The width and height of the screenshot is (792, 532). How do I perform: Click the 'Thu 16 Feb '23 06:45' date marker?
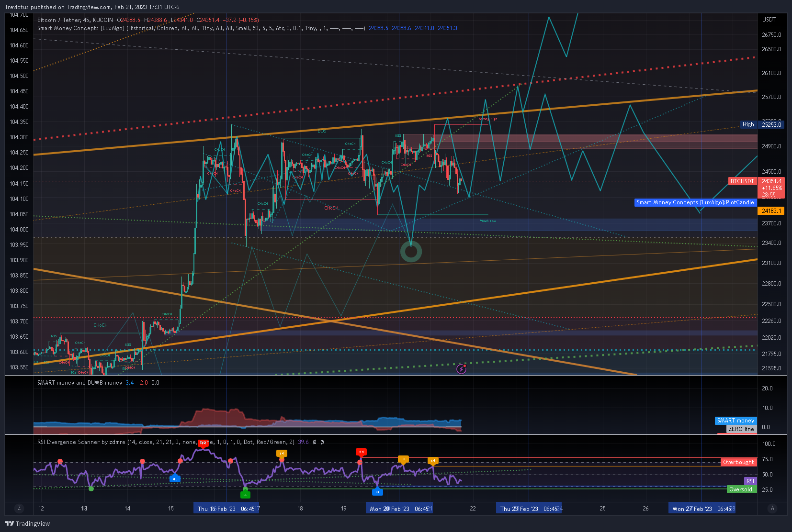click(x=226, y=509)
